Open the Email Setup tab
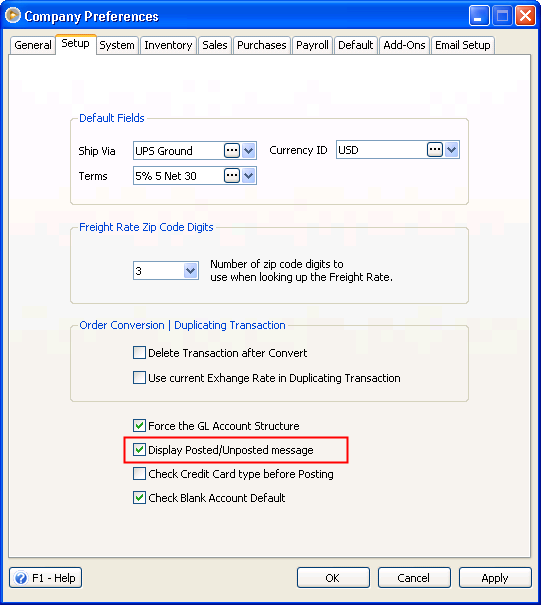 tap(463, 45)
